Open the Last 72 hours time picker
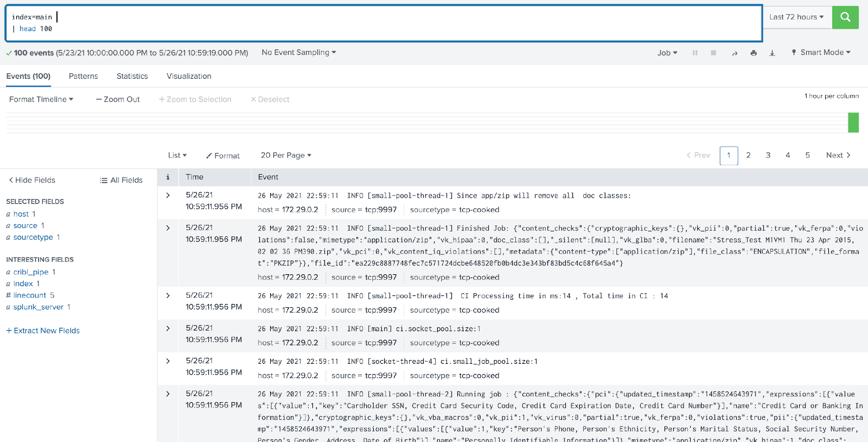Image resolution: width=868 pixels, height=442 pixels. (796, 17)
